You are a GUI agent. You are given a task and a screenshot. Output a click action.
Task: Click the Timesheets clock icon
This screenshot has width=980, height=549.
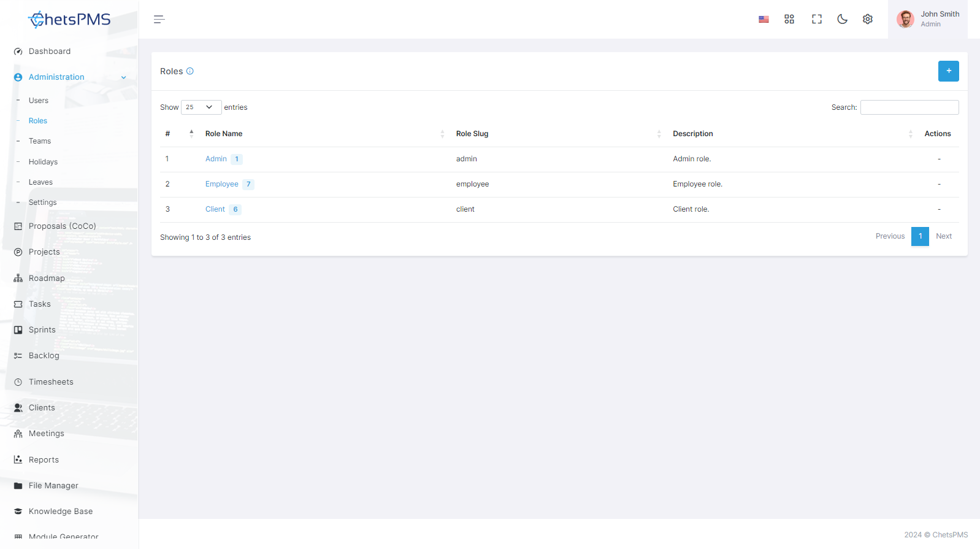coord(18,382)
